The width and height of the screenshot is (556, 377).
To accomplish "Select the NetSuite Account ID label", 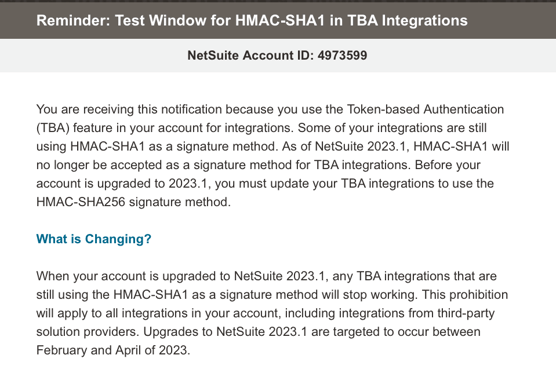I will (250, 55).
